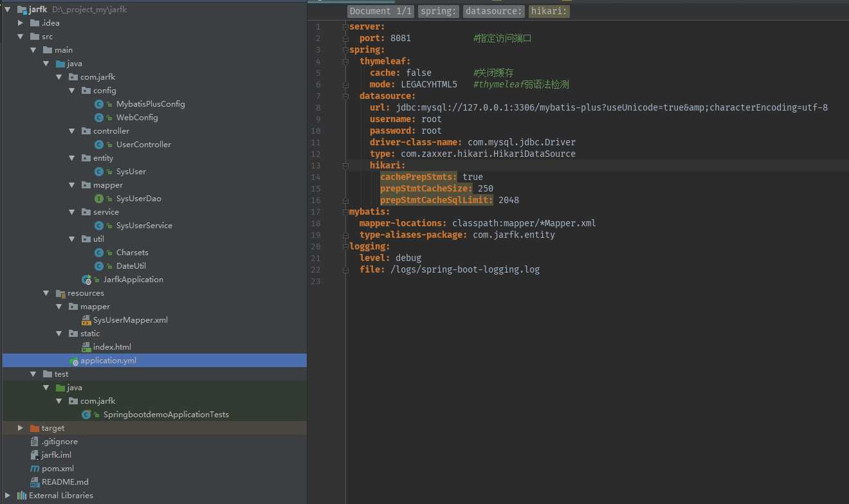Click the application.yml file icon
The width and height of the screenshot is (849, 504).
(73, 361)
